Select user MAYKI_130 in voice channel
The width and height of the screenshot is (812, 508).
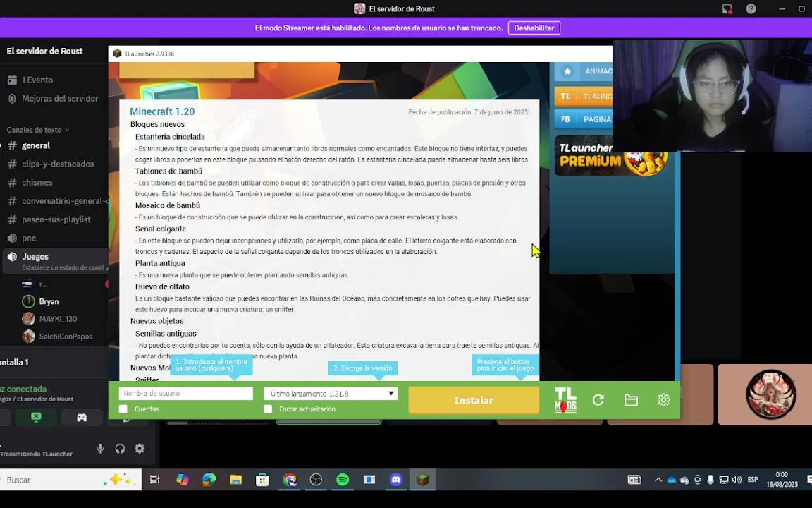pos(58,319)
